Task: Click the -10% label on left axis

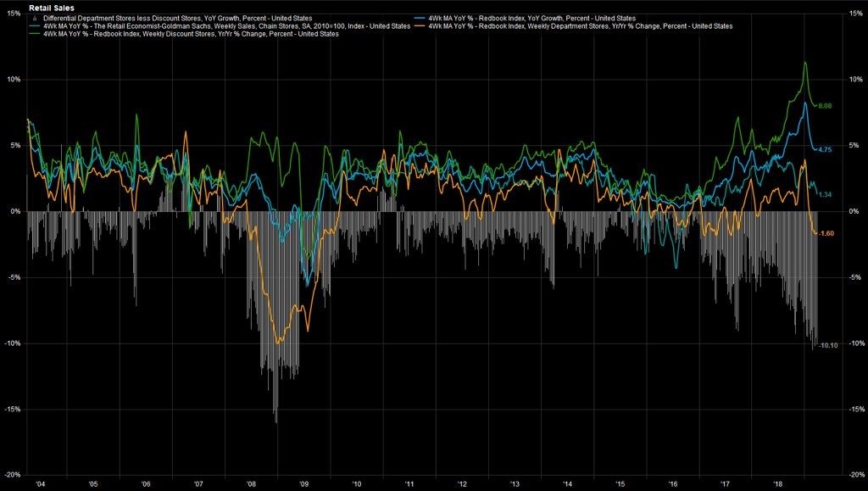Action: tap(14, 343)
